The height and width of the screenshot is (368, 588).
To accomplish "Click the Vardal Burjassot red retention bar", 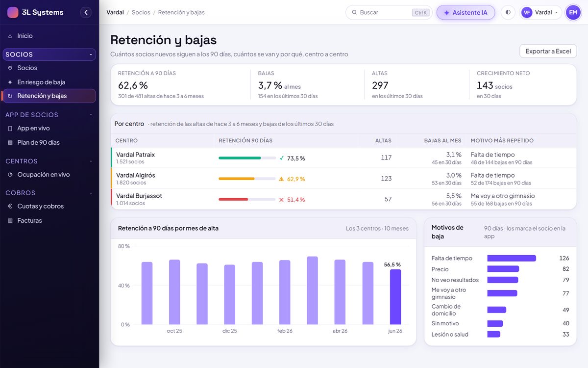I will [x=233, y=200].
